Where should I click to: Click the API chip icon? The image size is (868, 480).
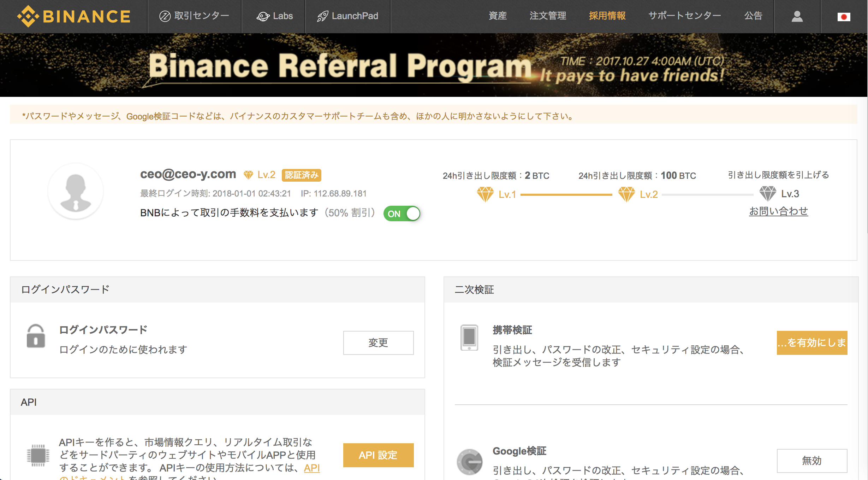pyautogui.click(x=38, y=455)
